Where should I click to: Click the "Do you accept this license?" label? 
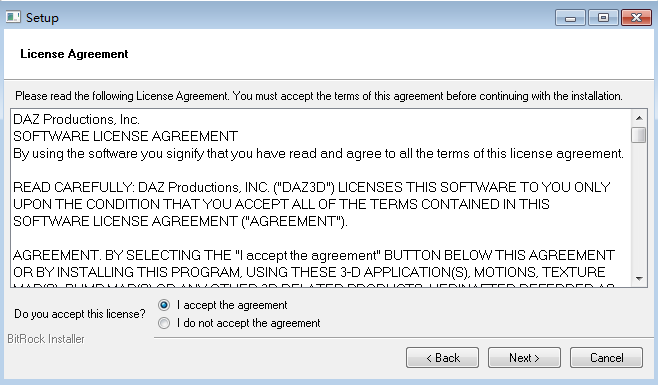coord(80,314)
